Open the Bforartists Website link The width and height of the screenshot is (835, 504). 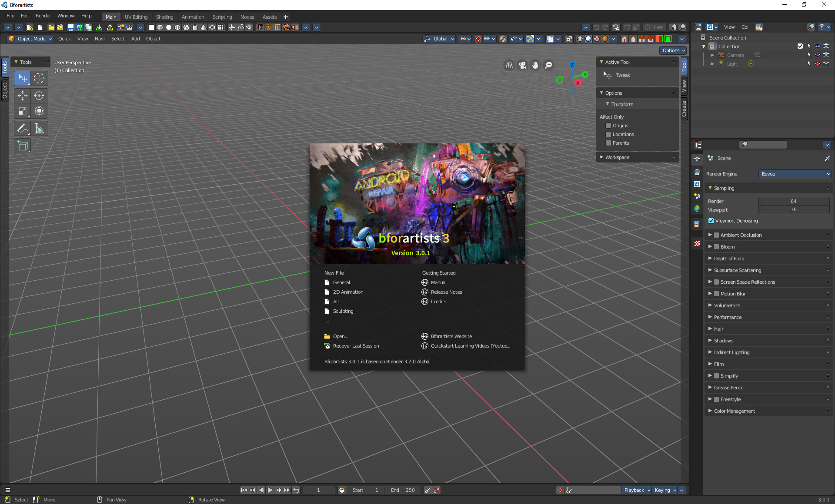451,336
